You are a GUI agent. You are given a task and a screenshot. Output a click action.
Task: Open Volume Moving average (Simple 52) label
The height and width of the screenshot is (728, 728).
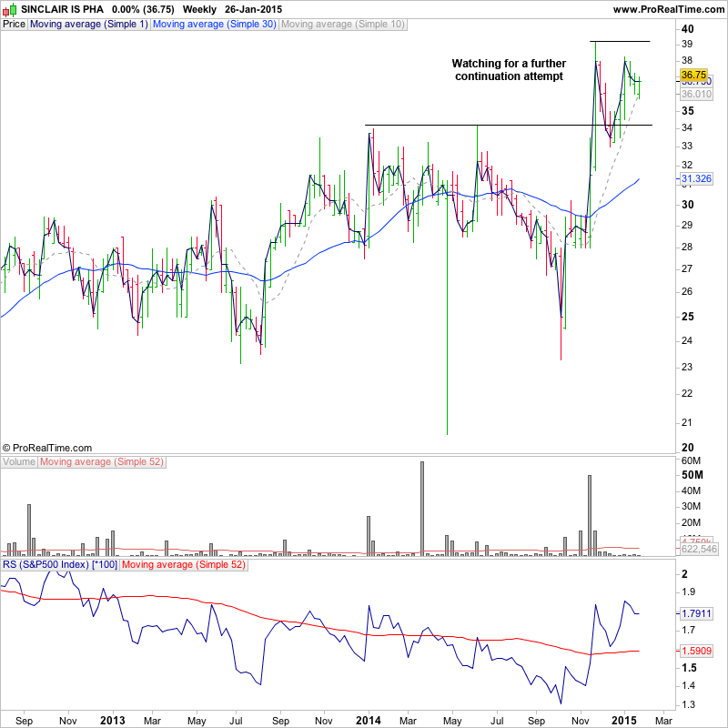point(102,462)
